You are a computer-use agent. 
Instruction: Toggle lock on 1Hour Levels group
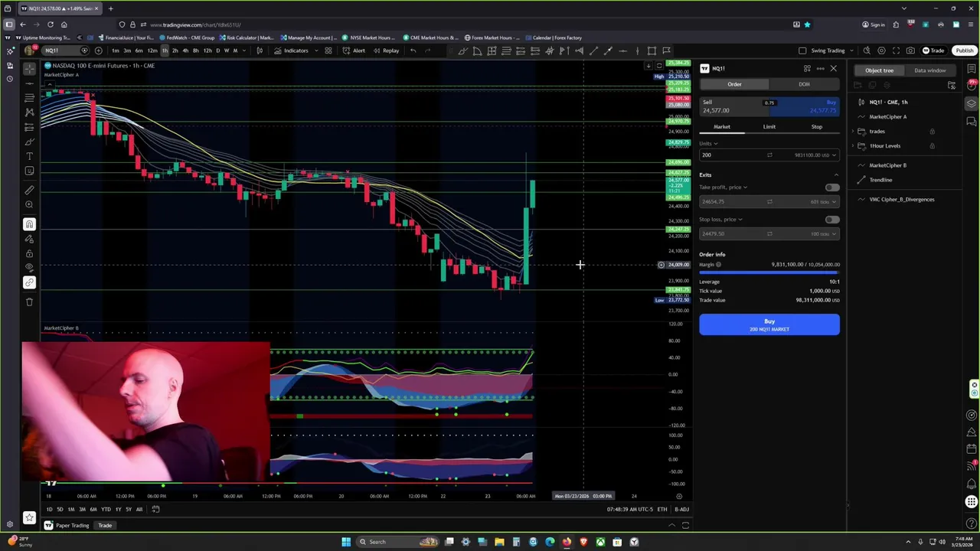click(932, 146)
